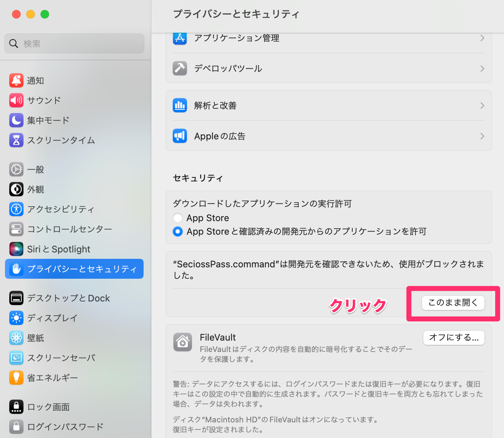The image size is (504, 438).
Task: Select the 集中モード moon icon
Action: pyautogui.click(x=16, y=121)
